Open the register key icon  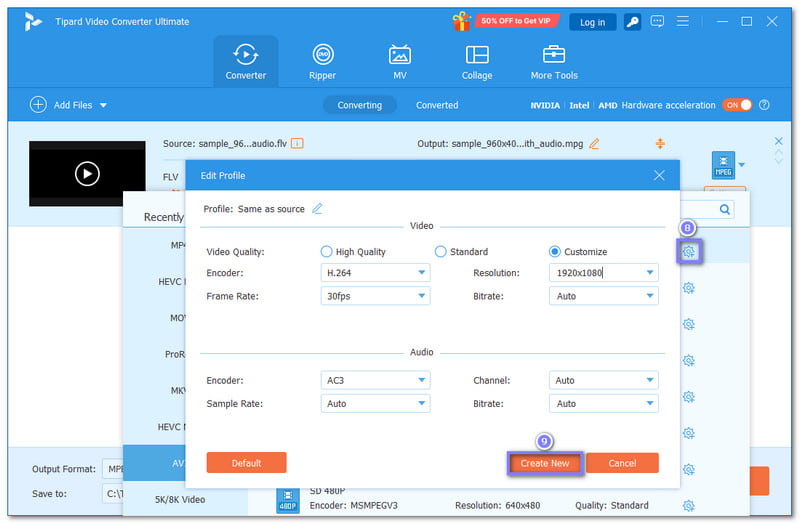632,22
